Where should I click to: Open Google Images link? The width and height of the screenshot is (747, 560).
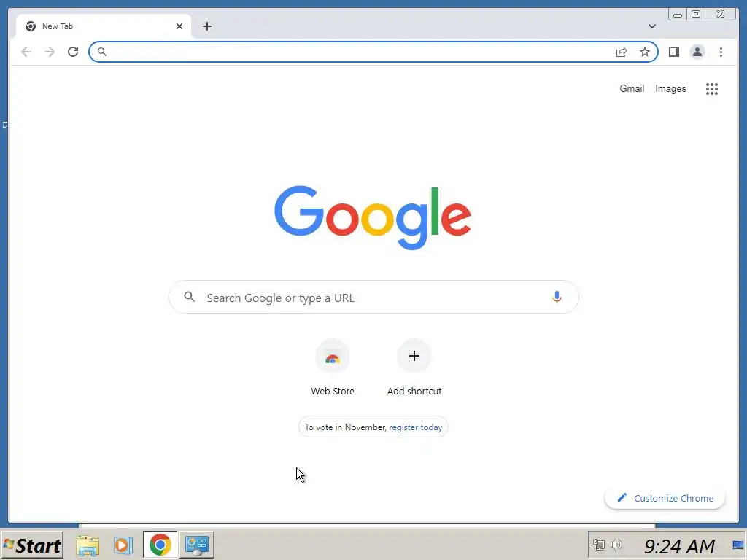click(670, 88)
